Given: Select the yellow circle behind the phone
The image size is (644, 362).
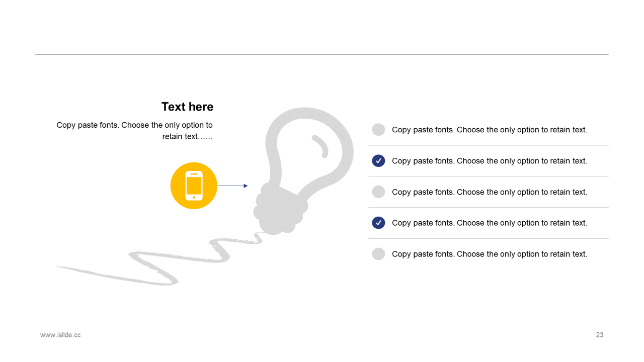Looking at the screenshot, I should (194, 186).
